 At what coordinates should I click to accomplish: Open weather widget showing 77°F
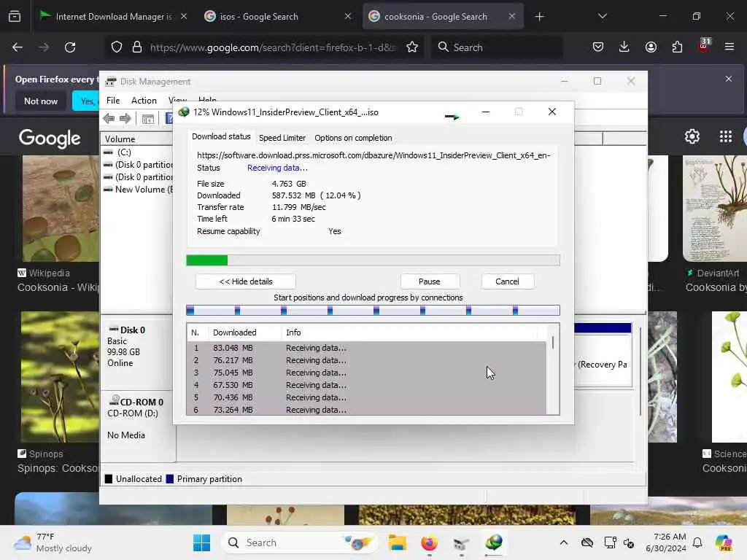click(53, 542)
